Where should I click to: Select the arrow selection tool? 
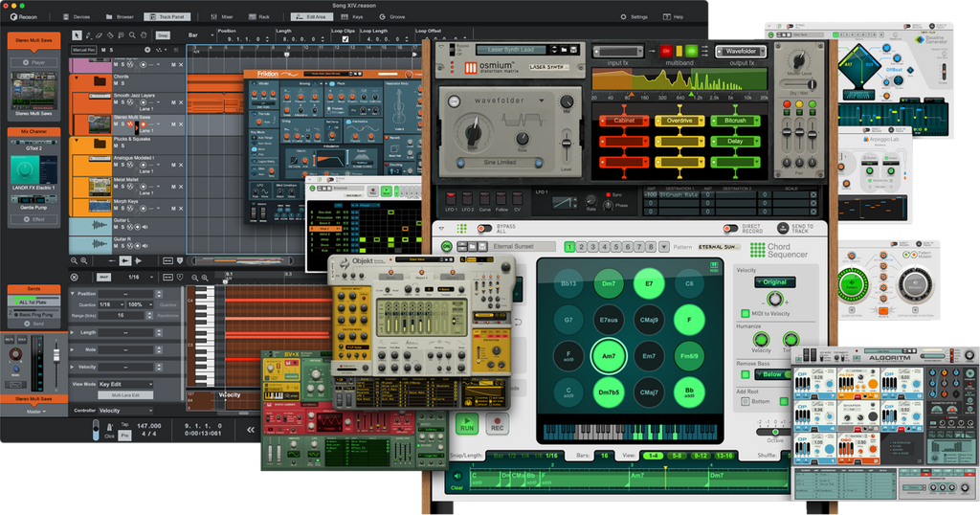pyautogui.click(x=77, y=35)
